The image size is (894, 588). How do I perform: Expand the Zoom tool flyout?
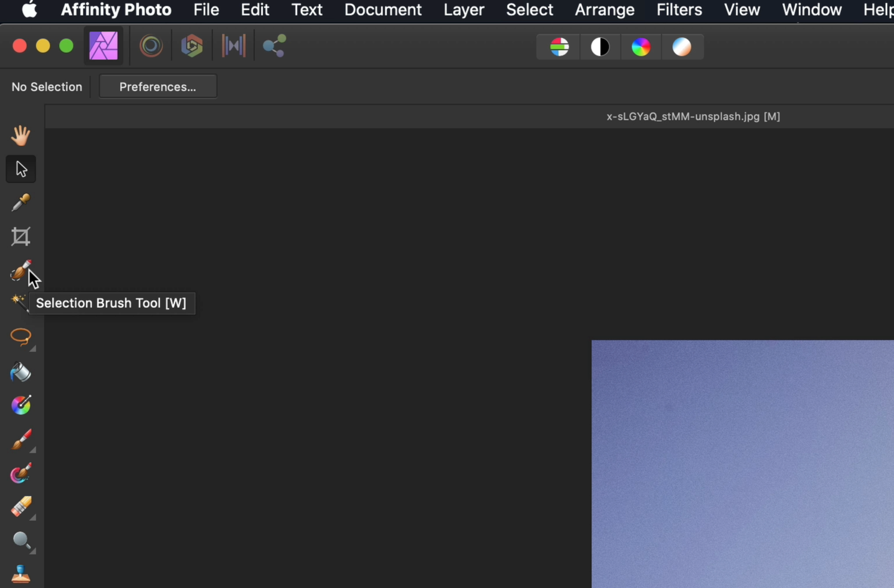point(33,551)
